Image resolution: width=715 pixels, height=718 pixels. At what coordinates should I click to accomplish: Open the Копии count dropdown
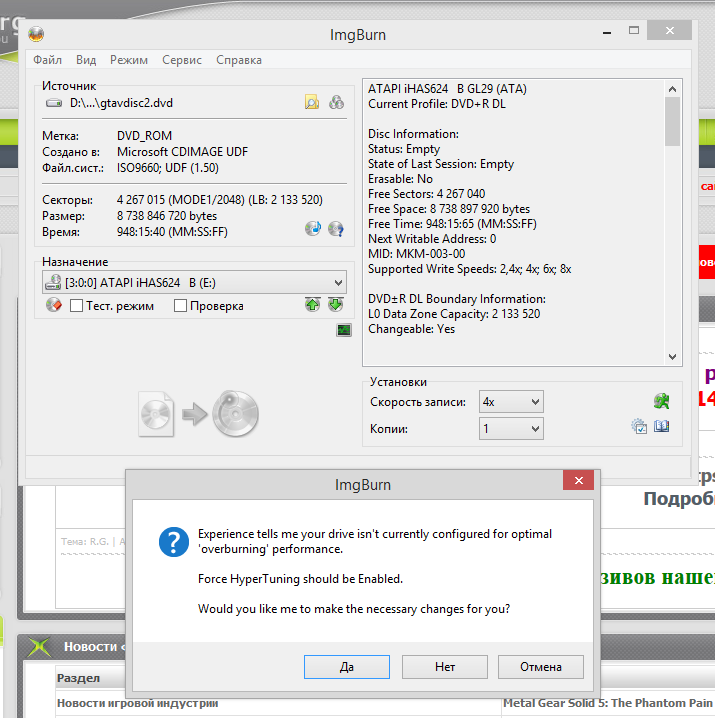[x=511, y=429]
